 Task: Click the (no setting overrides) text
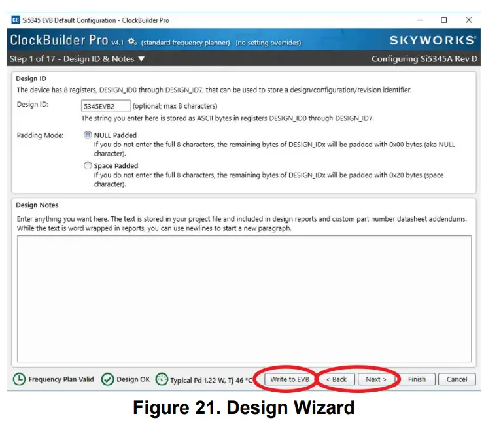pos(268,43)
